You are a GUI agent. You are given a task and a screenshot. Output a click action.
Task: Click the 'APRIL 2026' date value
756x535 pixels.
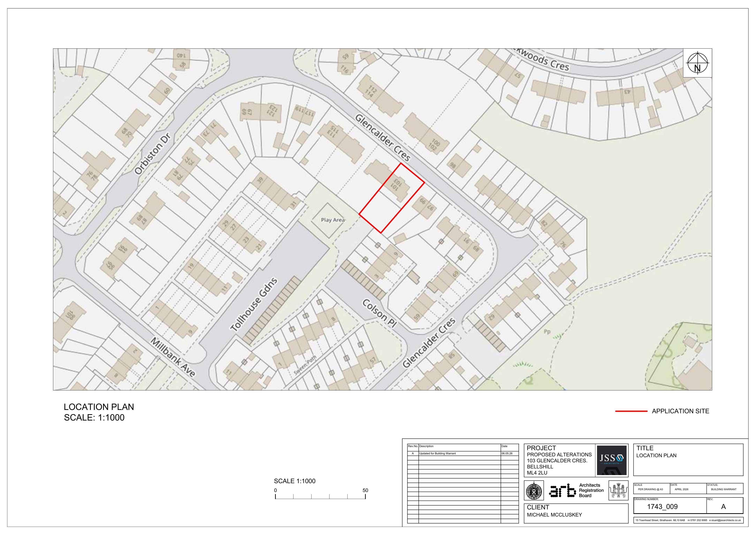(x=681, y=489)
